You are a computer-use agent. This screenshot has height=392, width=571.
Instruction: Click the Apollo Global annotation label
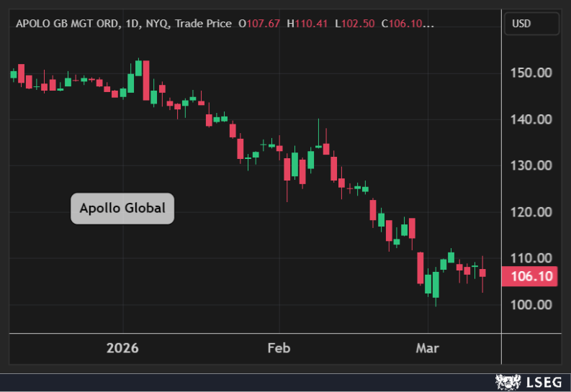coord(122,209)
